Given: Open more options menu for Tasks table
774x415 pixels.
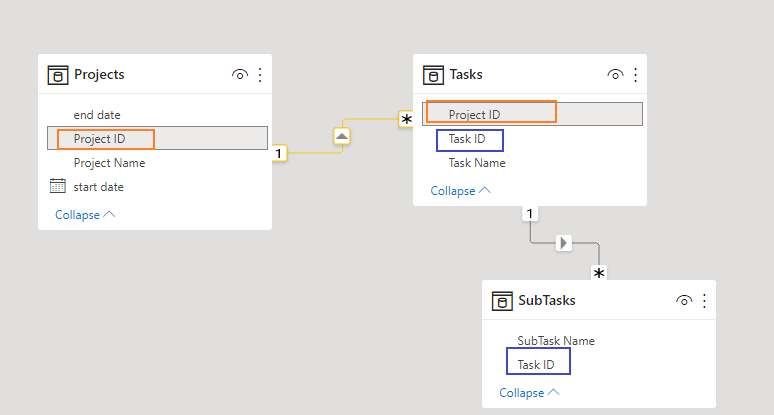Looking at the screenshot, I should (x=635, y=75).
